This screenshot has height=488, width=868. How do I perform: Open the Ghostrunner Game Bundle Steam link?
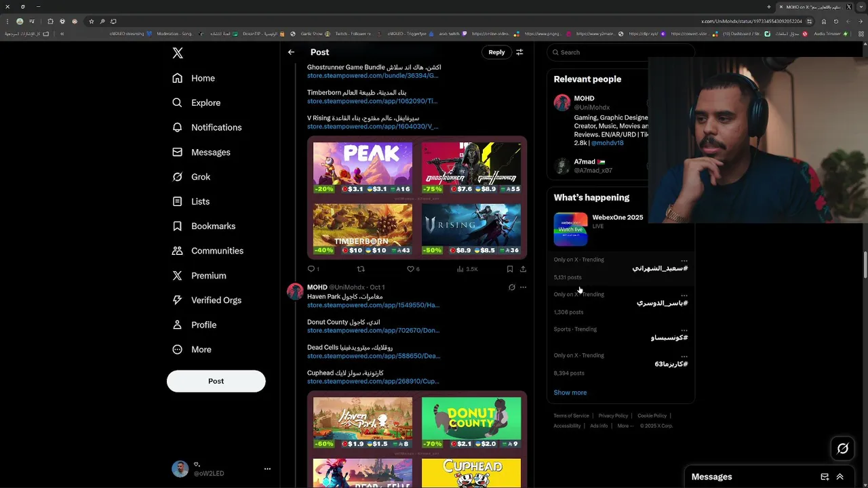[372, 76]
